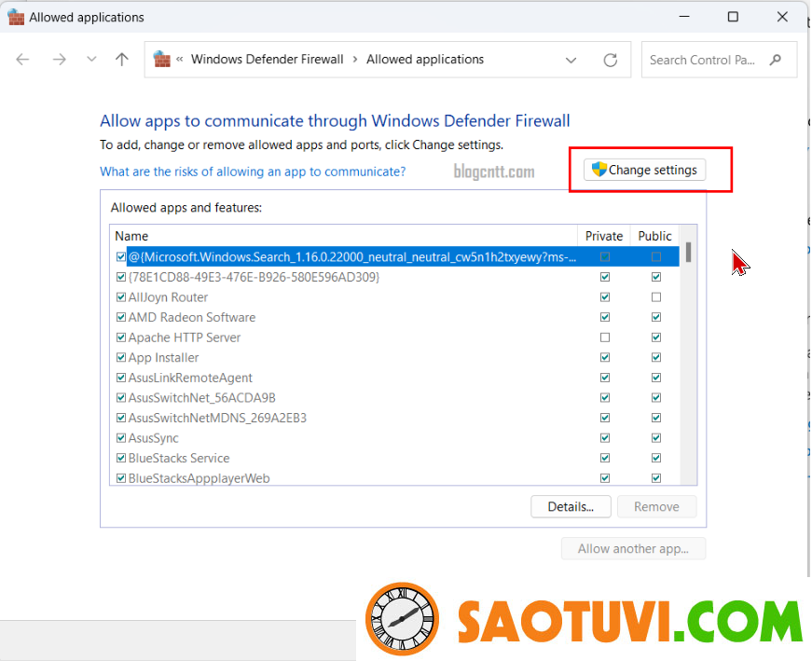Toggle Public for Apache HTTP Server

[x=656, y=337]
